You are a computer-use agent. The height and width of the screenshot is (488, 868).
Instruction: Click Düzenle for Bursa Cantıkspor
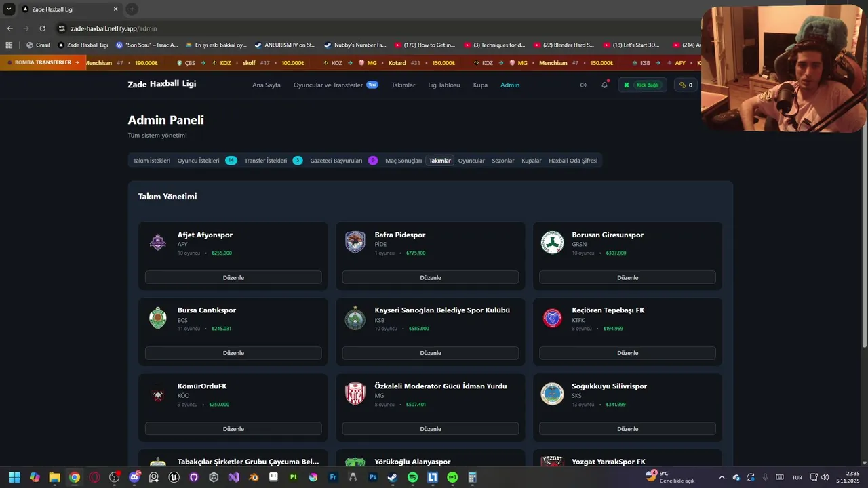pos(233,353)
